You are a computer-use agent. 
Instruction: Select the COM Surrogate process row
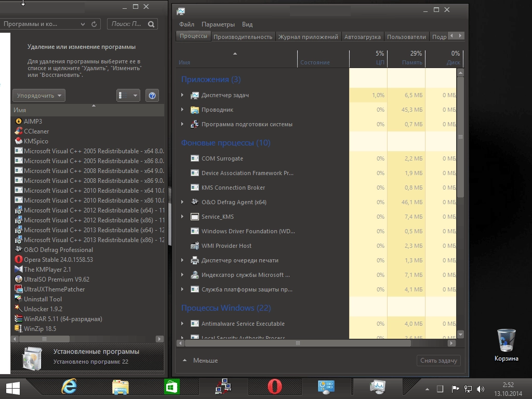point(316,158)
